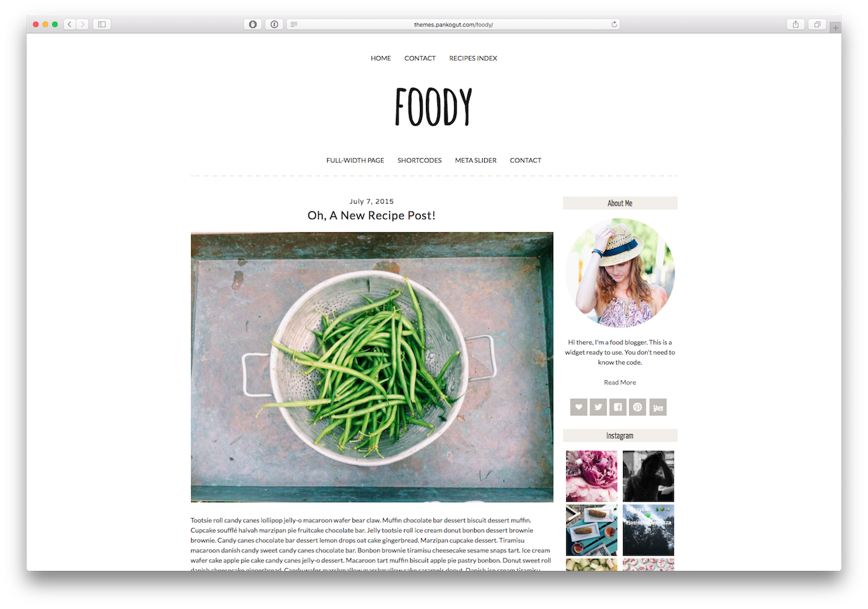Screen dimensions: 868x609
Task: Click the address bar URL field
Action: coord(453,25)
